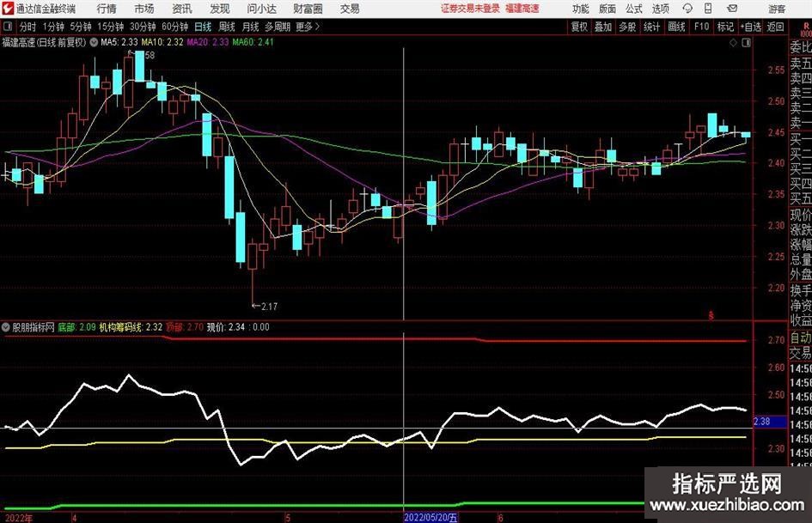Click the 机构筹码线: 2.32 label
The width and height of the screenshot is (812, 523).
pyautogui.click(x=131, y=327)
